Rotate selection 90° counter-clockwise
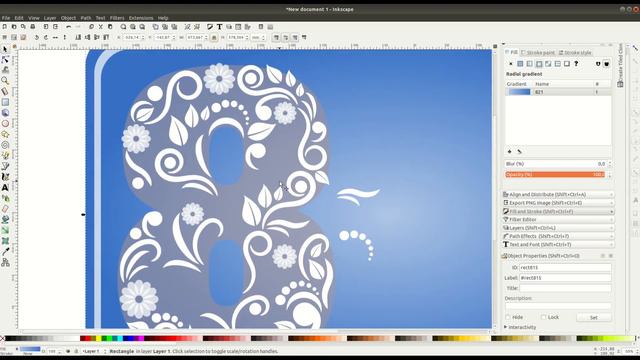This screenshot has height=360, width=640. pyautogui.click(x=37, y=38)
